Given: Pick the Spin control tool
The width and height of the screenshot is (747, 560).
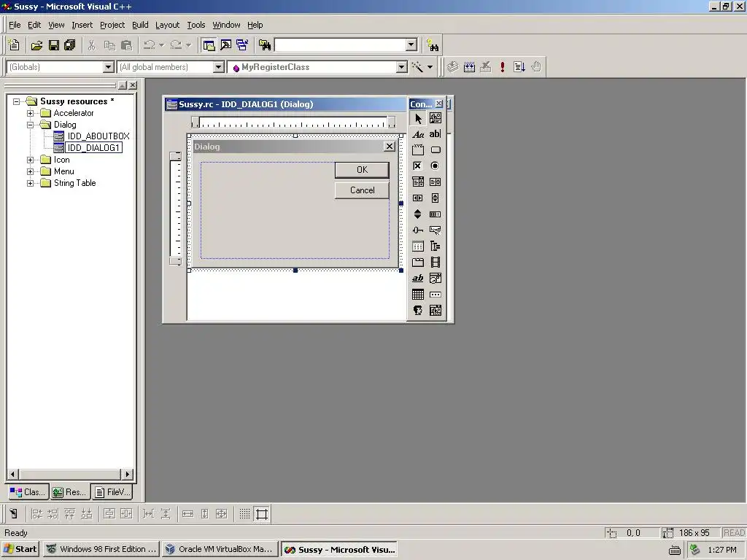Looking at the screenshot, I should coord(418,214).
